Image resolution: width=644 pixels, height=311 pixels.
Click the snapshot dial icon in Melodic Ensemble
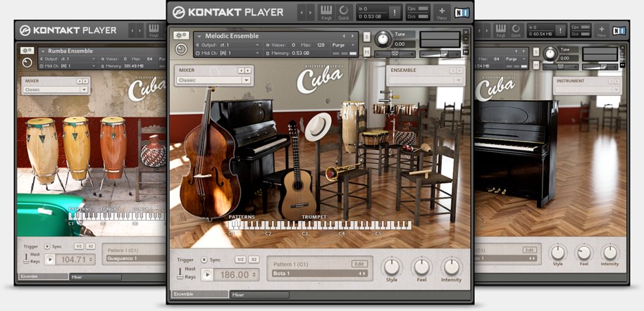[180, 49]
